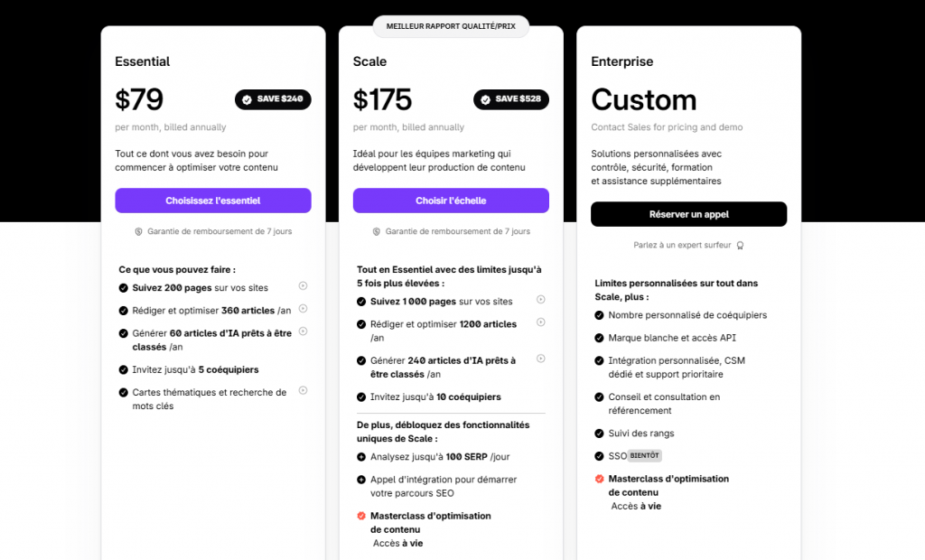Book a call with 'Réserver un appel'

[x=689, y=214]
